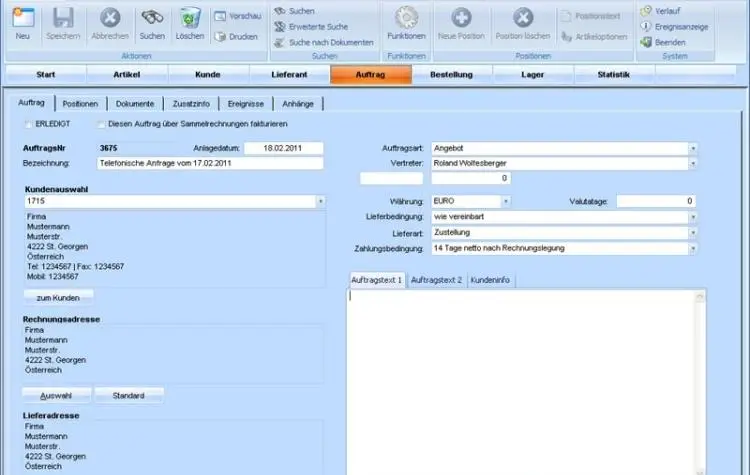750x475 pixels.
Task: Open Suchen with the binoculars icon
Action: coord(152,17)
